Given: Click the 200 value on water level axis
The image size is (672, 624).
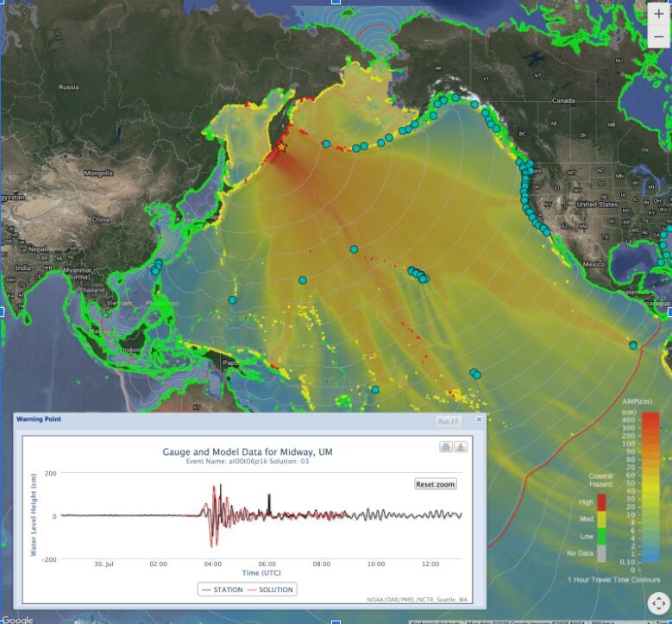Looking at the screenshot, I should [x=51, y=474].
